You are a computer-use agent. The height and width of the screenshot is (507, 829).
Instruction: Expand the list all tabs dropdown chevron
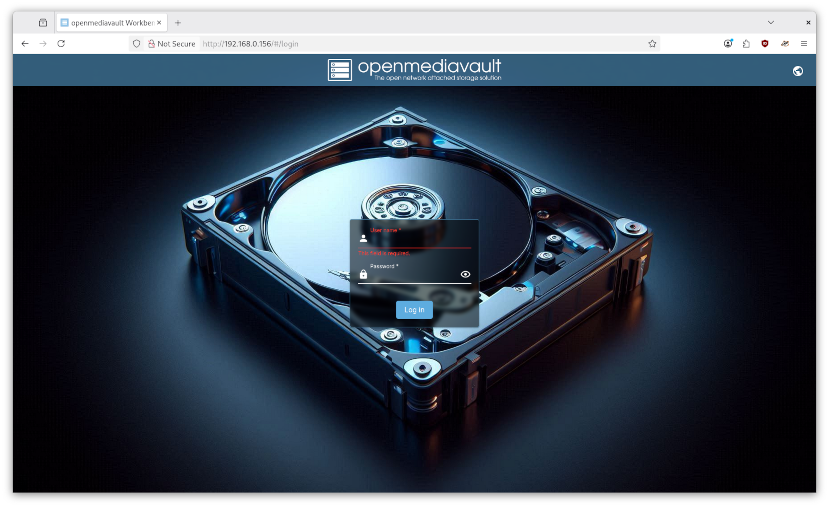(770, 22)
